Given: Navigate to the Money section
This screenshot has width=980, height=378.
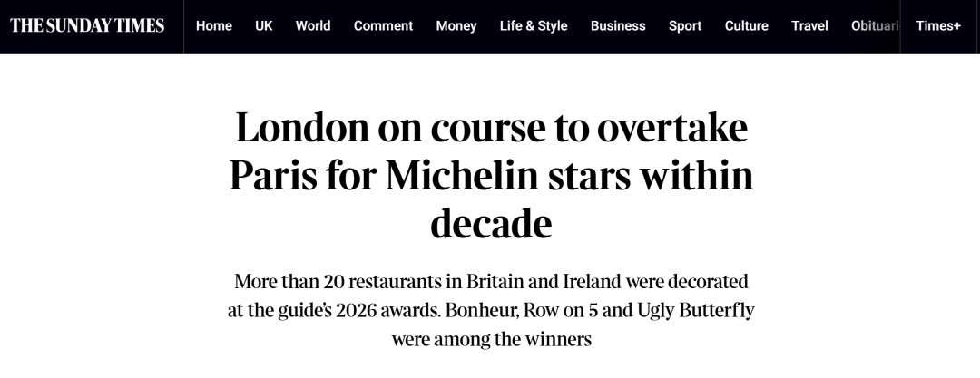Looking at the screenshot, I should click(x=456, y=25).
